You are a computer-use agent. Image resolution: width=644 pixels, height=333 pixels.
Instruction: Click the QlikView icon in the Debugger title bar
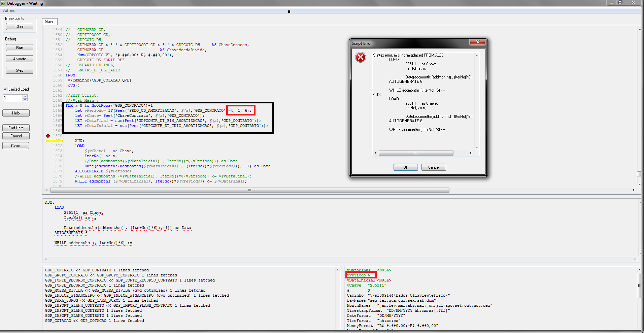3,3
